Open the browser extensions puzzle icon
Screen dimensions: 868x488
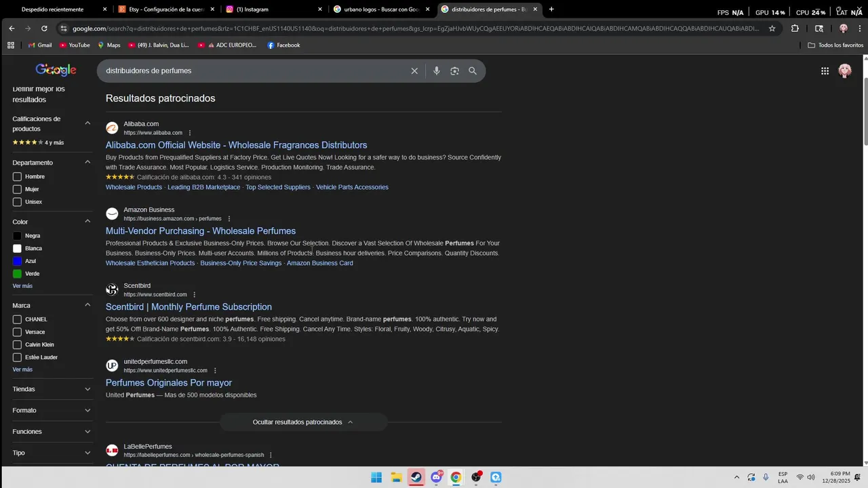pos(795,28)
